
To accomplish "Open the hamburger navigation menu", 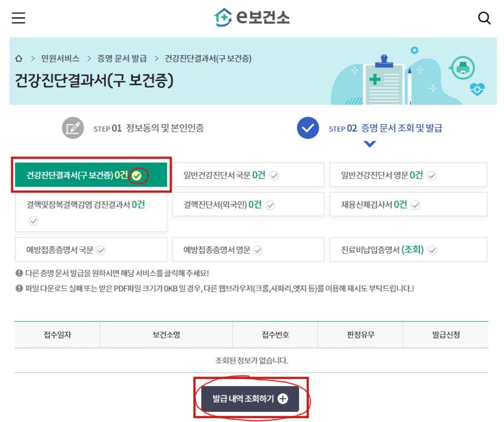I will (18, 17).
